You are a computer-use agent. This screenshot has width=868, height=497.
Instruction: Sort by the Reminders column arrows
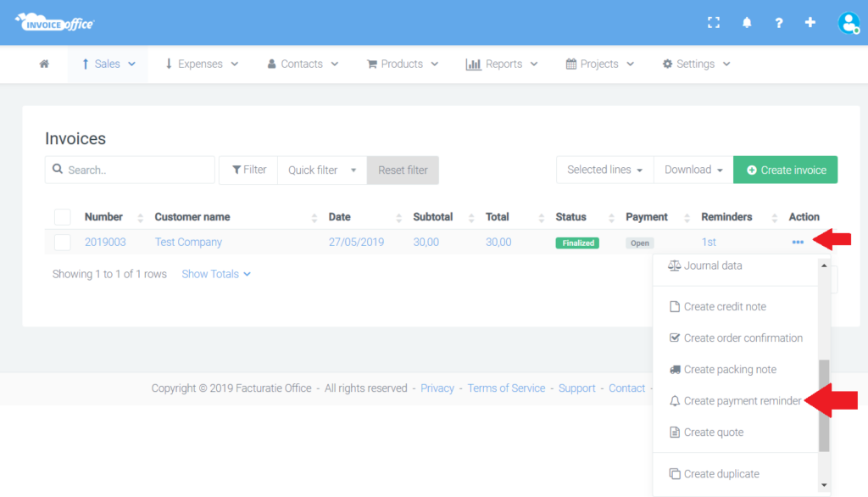pyautogui.click(x=775, y=218)
